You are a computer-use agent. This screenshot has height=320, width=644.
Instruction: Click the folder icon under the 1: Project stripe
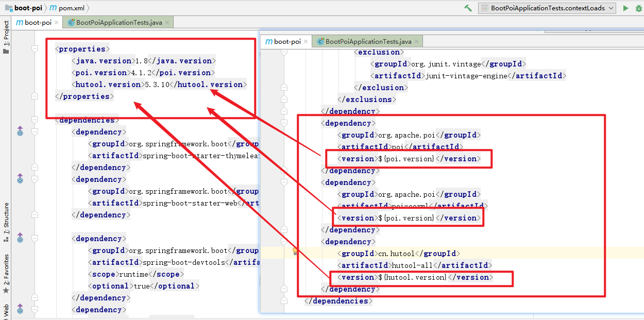(6, 51)
